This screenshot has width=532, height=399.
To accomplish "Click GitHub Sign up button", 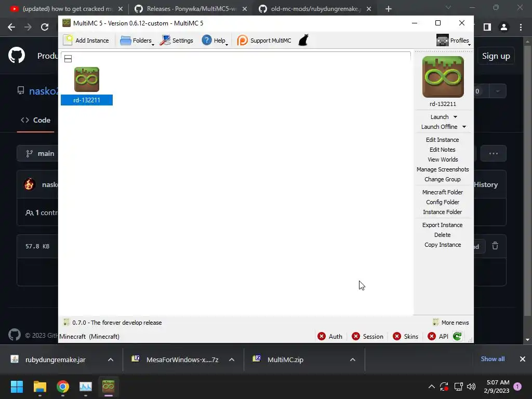I will click(496, 56).
